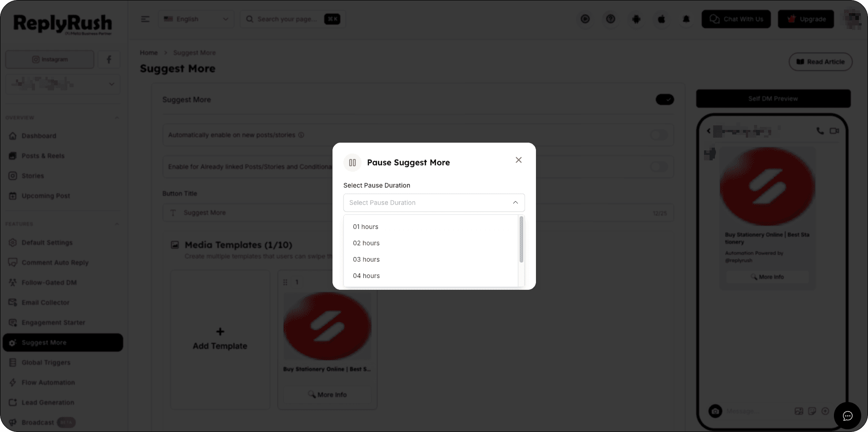Collapse the Features section
Viewport: 868px width, 432px height.
tap(117, 224)
